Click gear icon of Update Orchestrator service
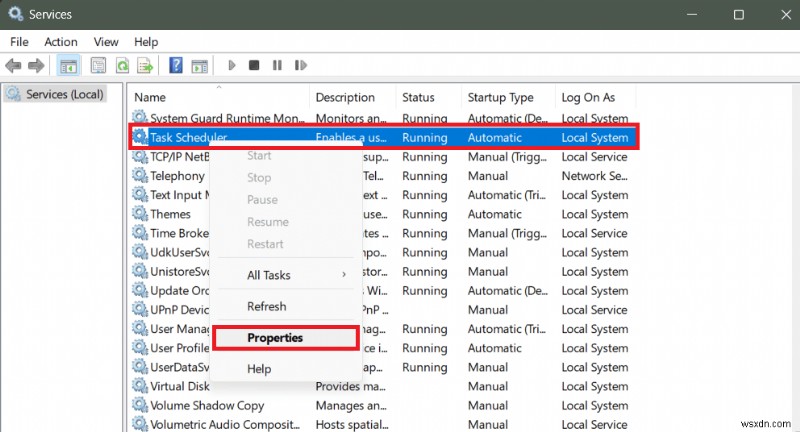Image resolution: width=800 pixels, height=432 pixels. 140,290
